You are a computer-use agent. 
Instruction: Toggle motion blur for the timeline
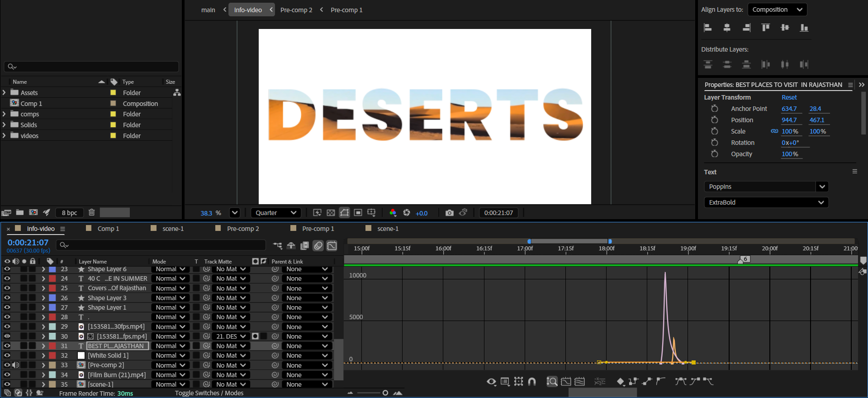318,245
